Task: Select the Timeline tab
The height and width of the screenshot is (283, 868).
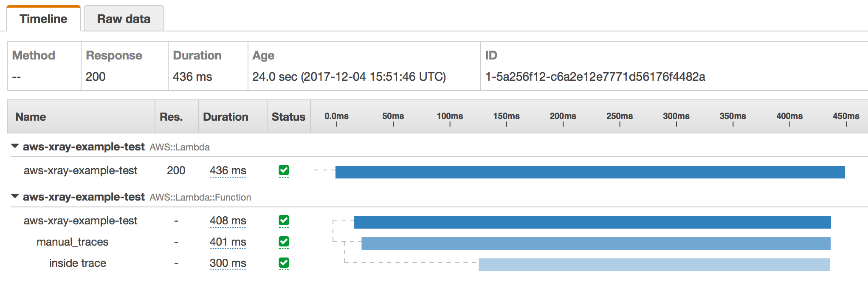Action: click(x=43, y=19)
